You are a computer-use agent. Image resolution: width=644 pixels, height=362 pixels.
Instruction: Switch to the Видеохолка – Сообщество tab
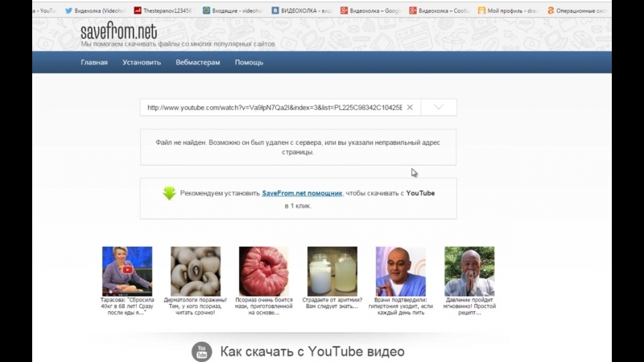pyautogui.click(x=439, y=10)
